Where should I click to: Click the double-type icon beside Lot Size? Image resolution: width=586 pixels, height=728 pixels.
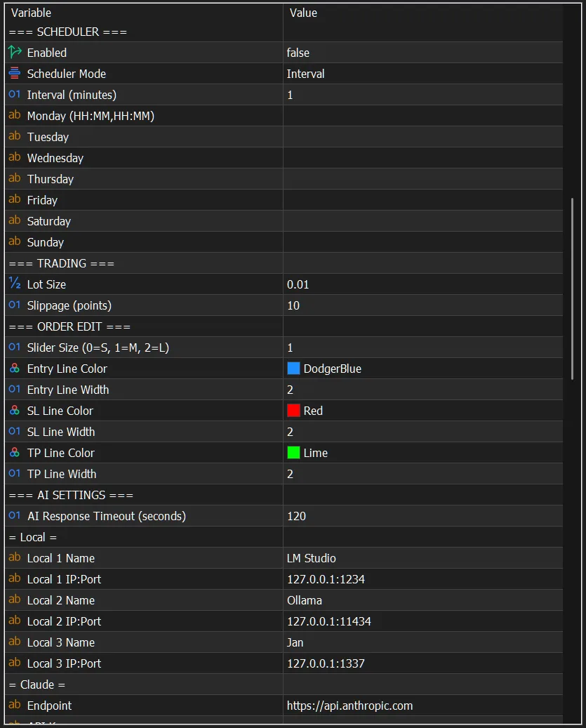click(x=15, y=283)
